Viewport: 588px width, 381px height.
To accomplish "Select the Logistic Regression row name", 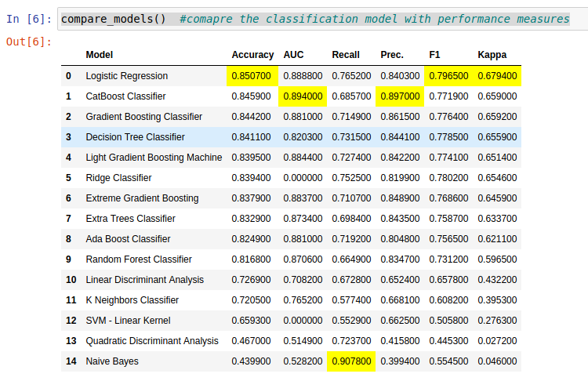I will coord(126,76).
